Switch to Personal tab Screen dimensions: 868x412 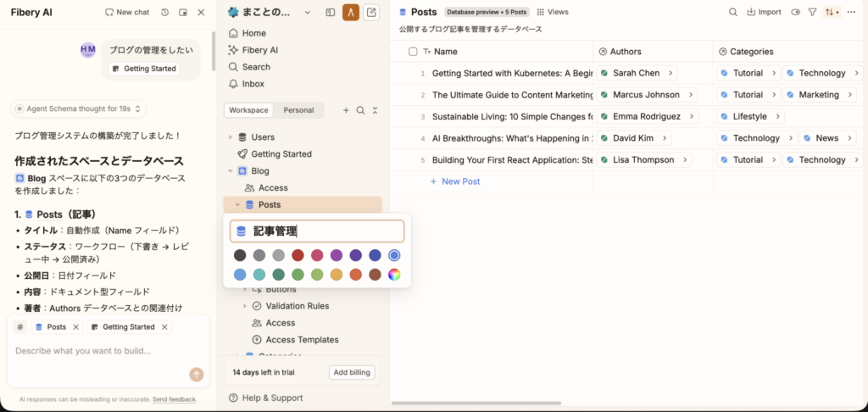(298, 110)
